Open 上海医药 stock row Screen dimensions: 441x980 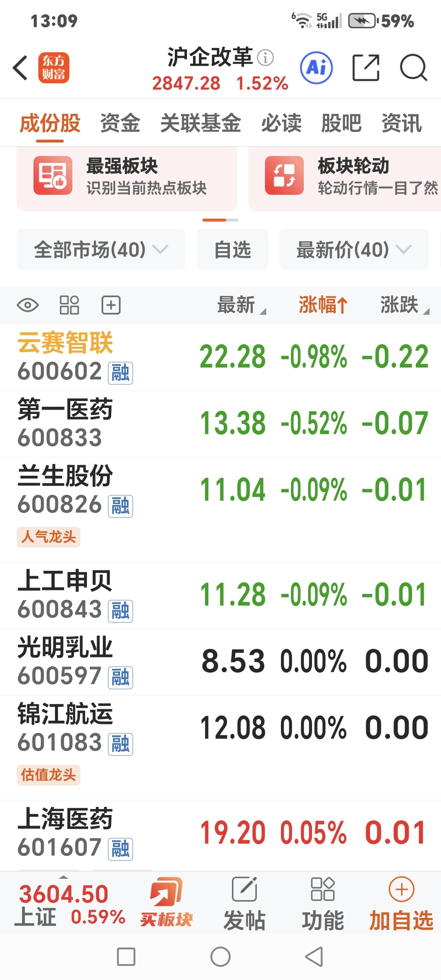click(220, 835)
